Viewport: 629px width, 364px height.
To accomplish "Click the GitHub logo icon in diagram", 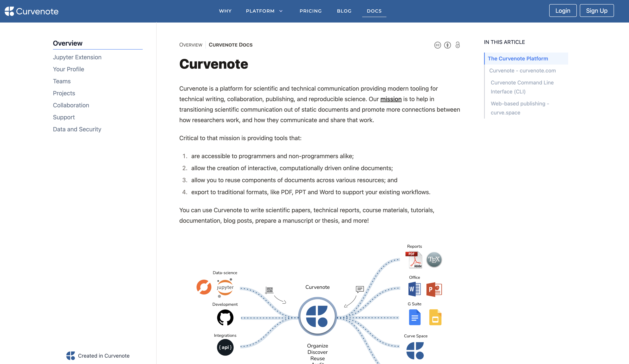I will coord(225,316).
